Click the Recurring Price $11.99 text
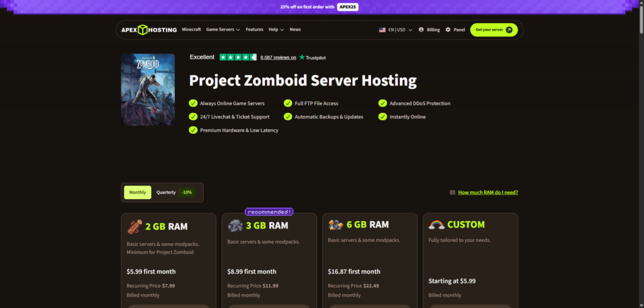644x308 pixels. click(253, 285)
